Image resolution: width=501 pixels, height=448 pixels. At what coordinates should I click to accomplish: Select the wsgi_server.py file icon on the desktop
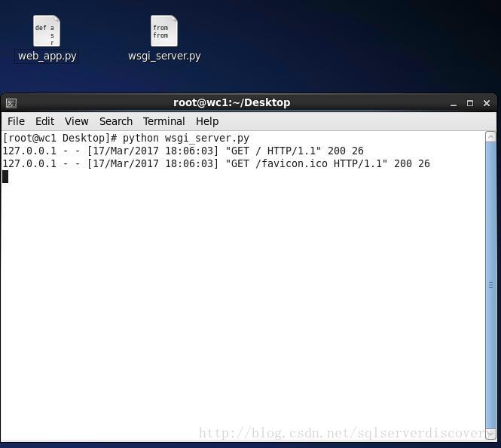(x=164, y=31)
